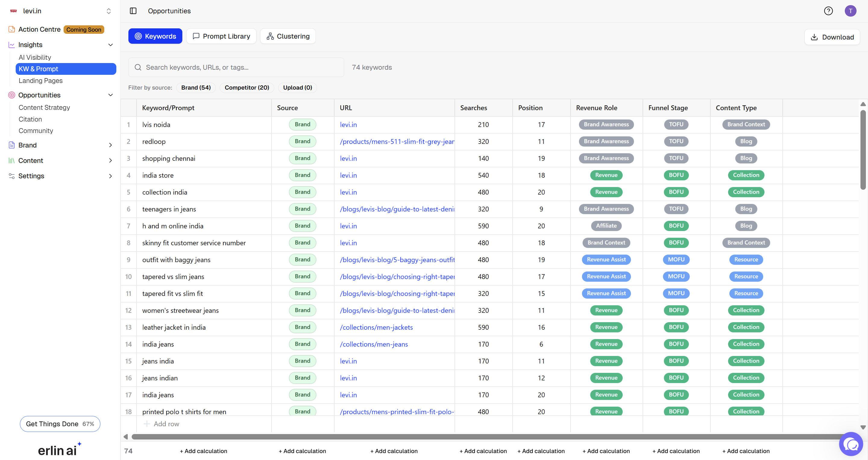Filter by Upload (0) source
This screenshot has height=460, width=868.
pos(297,88)
